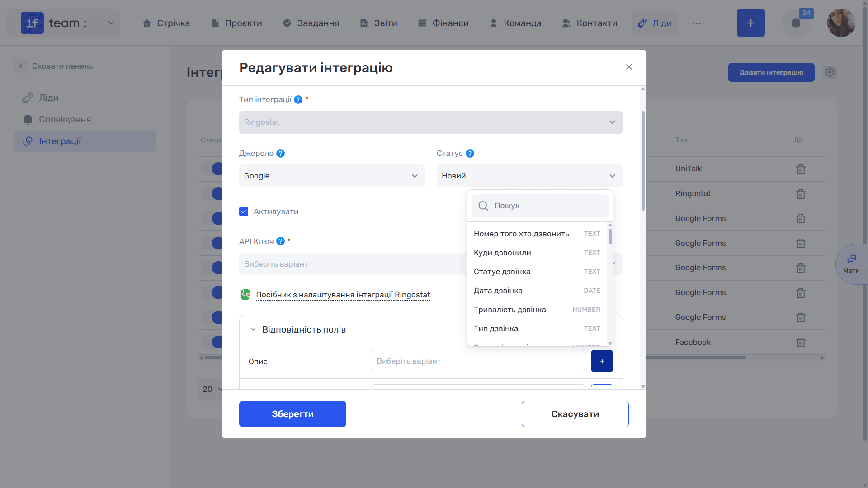Click the search magnifier icon in dropdown
This screenshot has height=488, width=868.
coord(483,206)
